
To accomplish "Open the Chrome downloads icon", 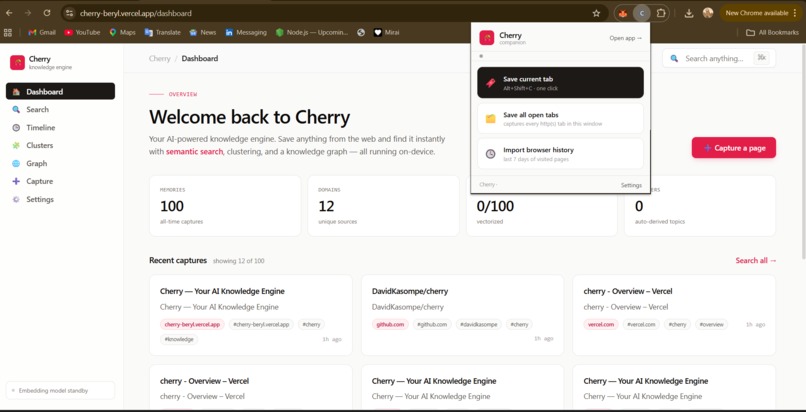I will tap(689, 13).
